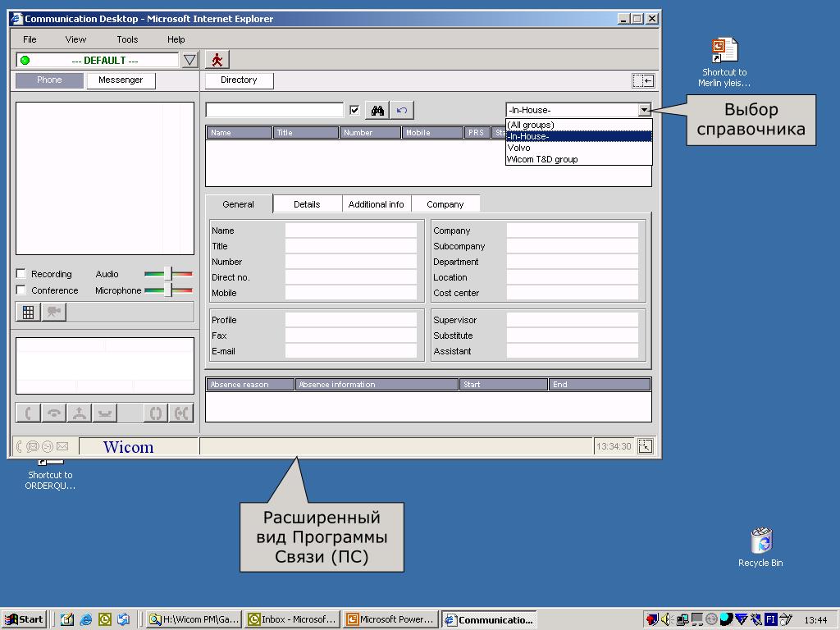
Task: Click the Audio volume slider
Action: [x=168, y=274]
